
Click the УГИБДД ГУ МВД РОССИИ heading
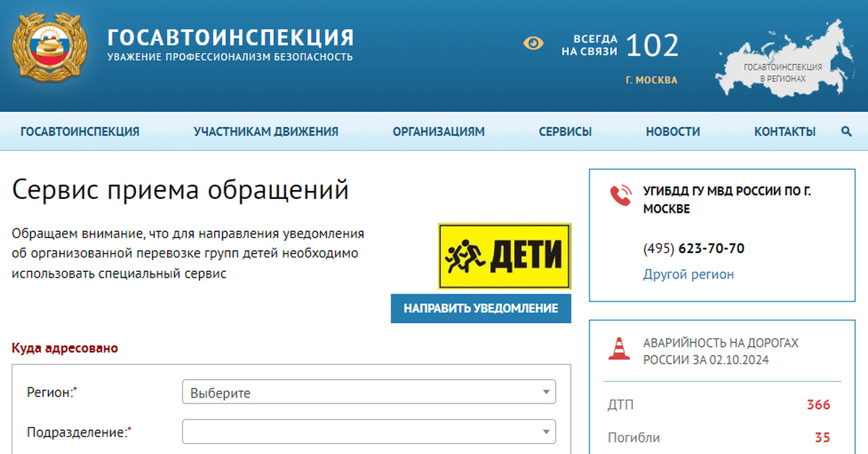pos(727,200)
